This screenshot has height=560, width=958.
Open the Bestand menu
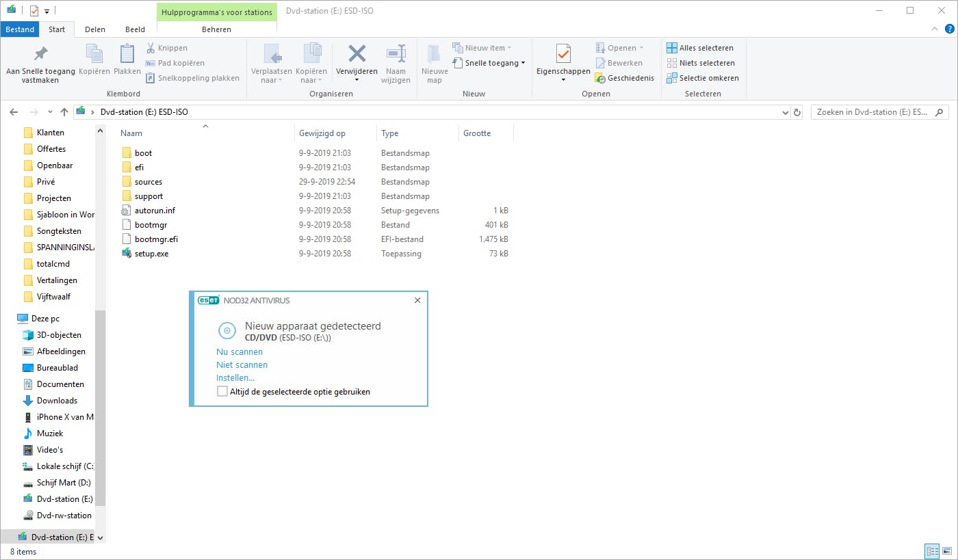click(x=20, y=29)
